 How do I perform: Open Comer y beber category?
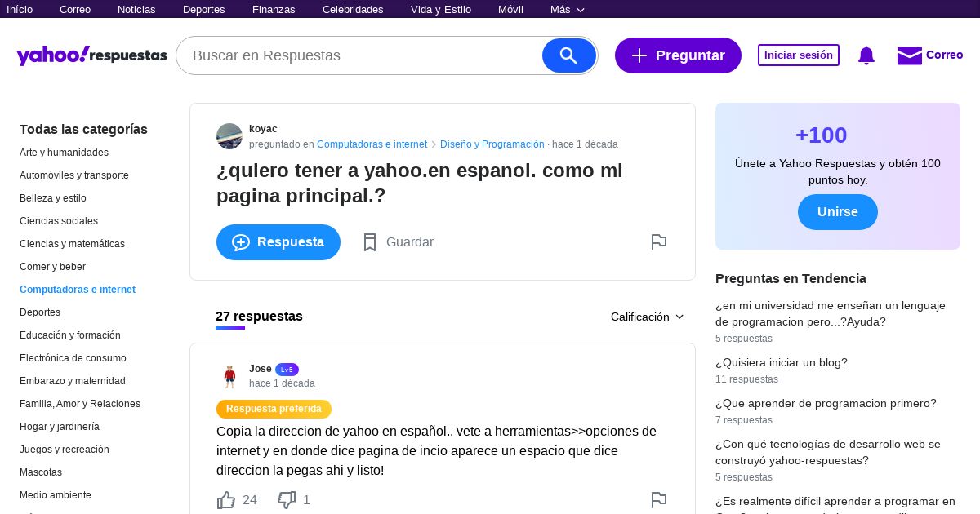point(52,267)
